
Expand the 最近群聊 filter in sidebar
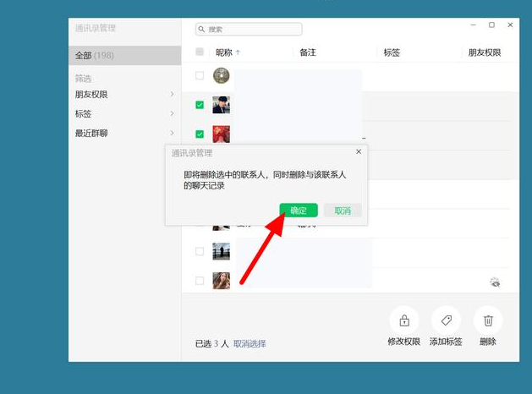[x=124, y=133]
